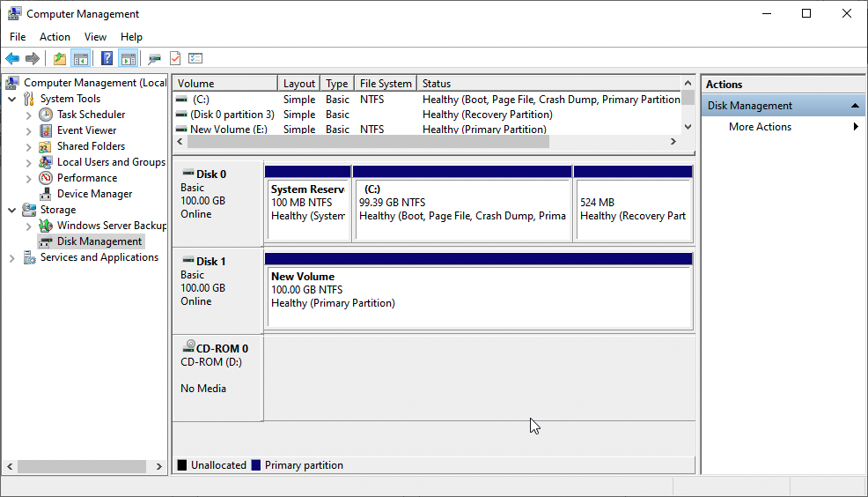
Task: Click tree pane scroll right arrow
Action: [x=158, y=466]
